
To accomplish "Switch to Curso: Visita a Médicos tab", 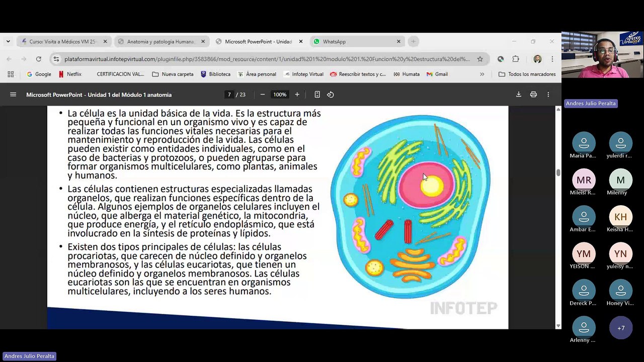I will [63, 42].
